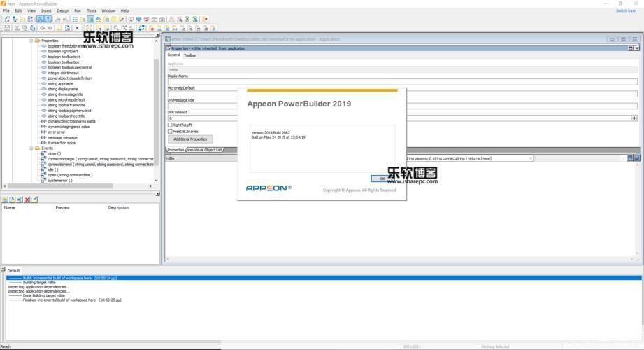Select 'transaction sqlca' in the tree
Screen dimensions: 644x350
[x=62, y=143]
